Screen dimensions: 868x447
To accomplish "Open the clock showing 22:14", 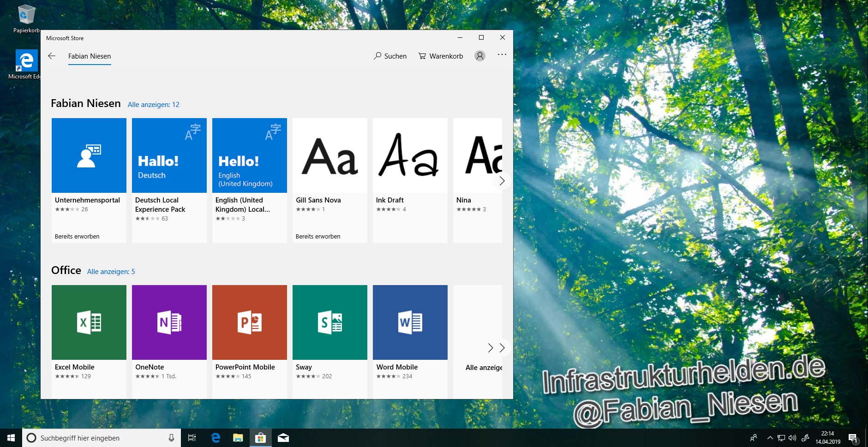I will coord(828,438).
